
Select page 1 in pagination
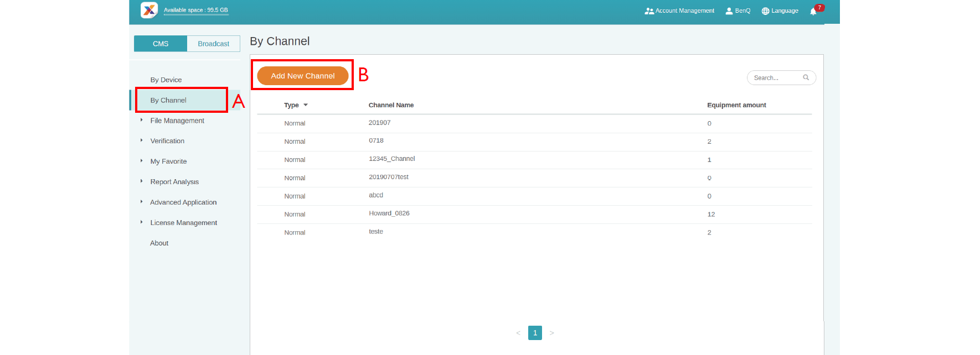point(535,333)
